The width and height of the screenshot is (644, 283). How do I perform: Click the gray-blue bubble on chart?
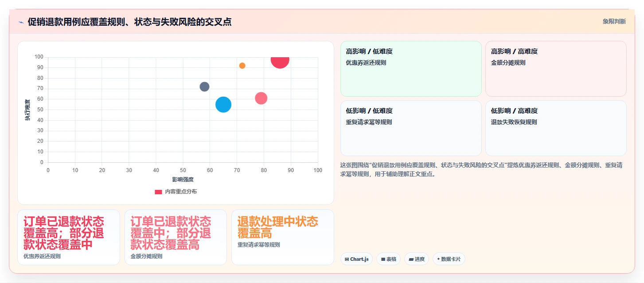tap(204, 86)
